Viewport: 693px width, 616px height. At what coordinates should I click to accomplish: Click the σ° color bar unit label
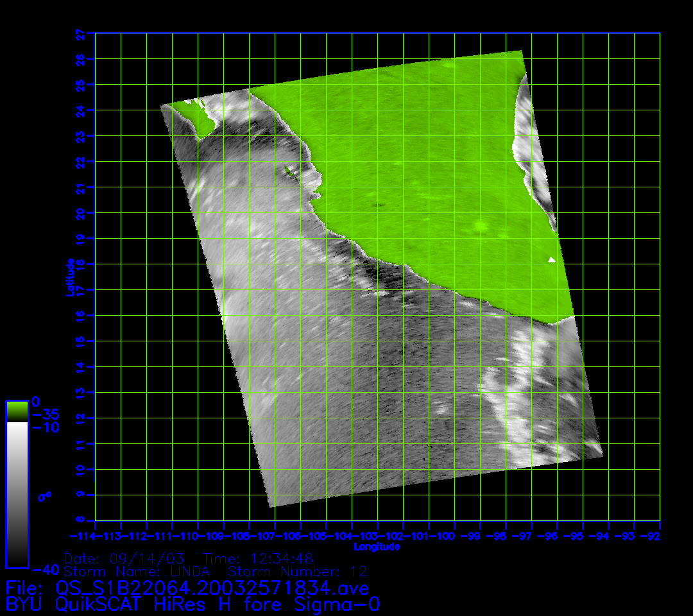coord(44,497)
